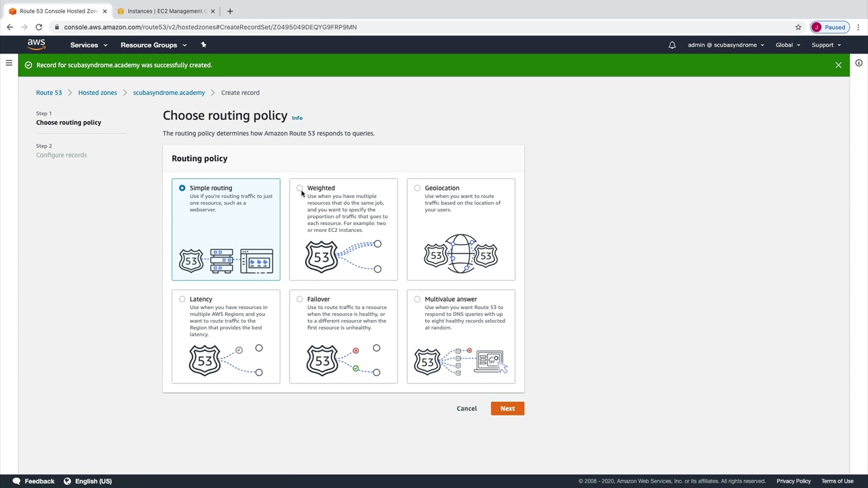Open the info panel icon at right edge
868x488 pixels.
pyautogui.click(x=859, y=63)
